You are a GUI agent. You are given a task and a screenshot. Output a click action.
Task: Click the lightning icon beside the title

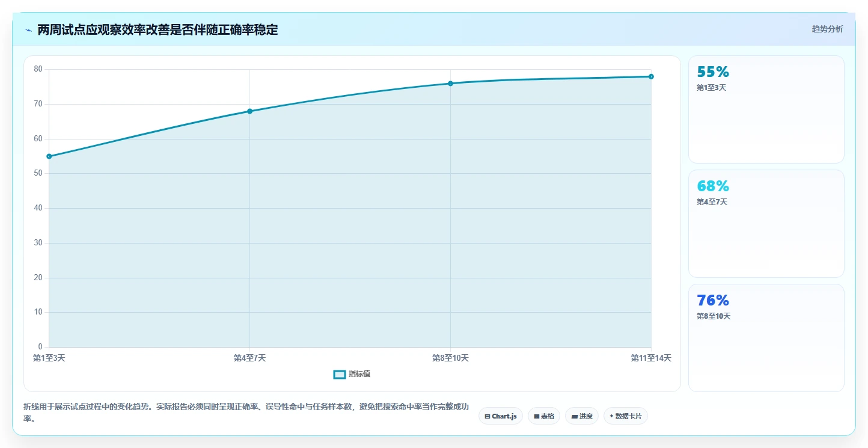(x=29, y=30)
